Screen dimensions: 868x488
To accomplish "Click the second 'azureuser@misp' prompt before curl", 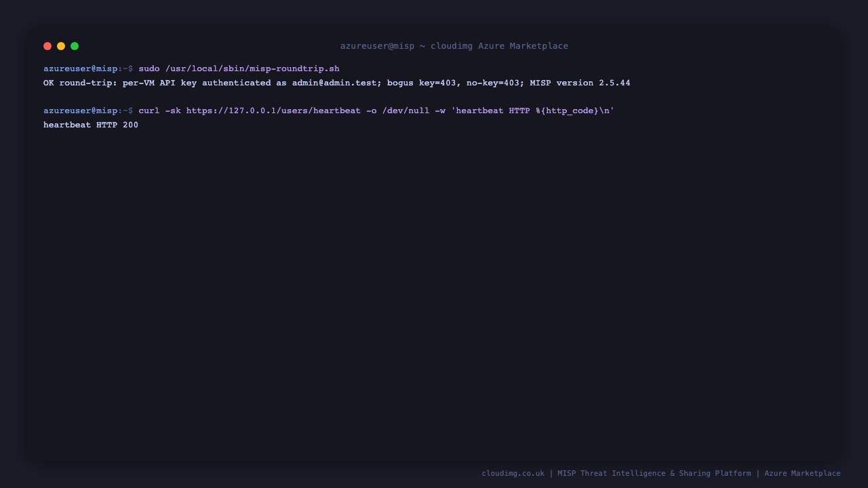I will (81, 110).
